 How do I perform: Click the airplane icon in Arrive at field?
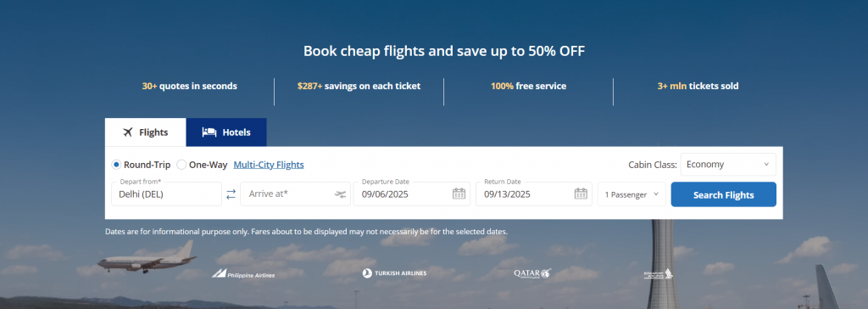point(341,194)
